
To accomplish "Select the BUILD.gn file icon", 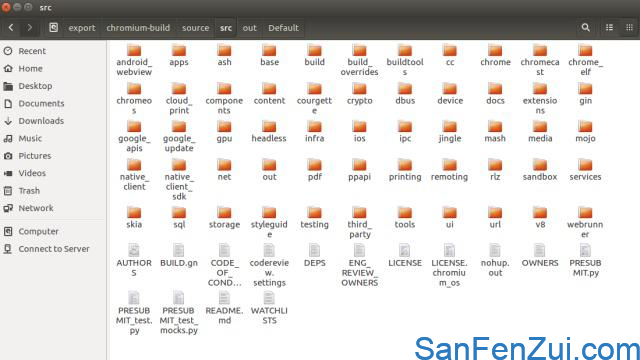I will [x=179, y=250].
